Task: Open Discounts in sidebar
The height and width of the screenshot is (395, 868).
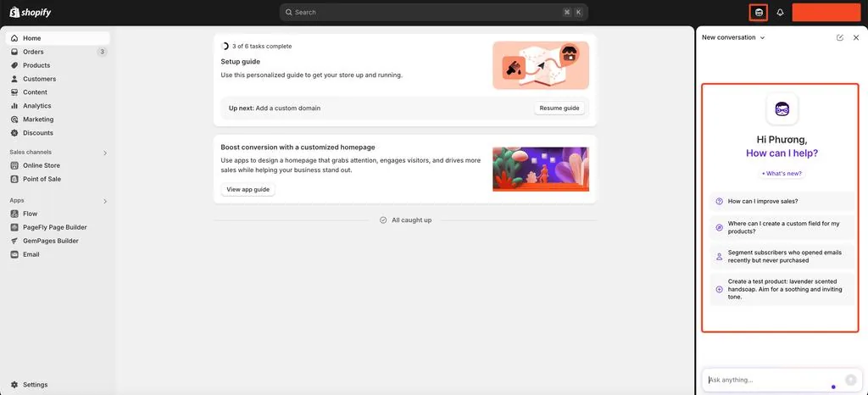Action: point(58,133)
